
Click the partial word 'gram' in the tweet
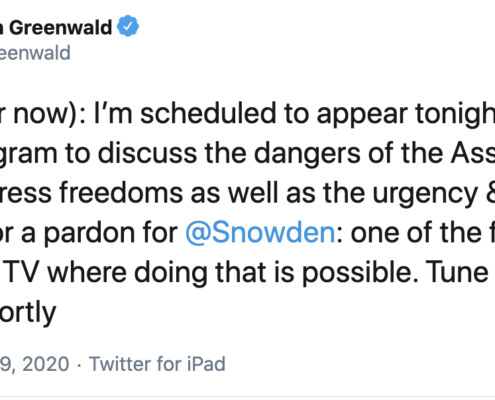point(29,155)
